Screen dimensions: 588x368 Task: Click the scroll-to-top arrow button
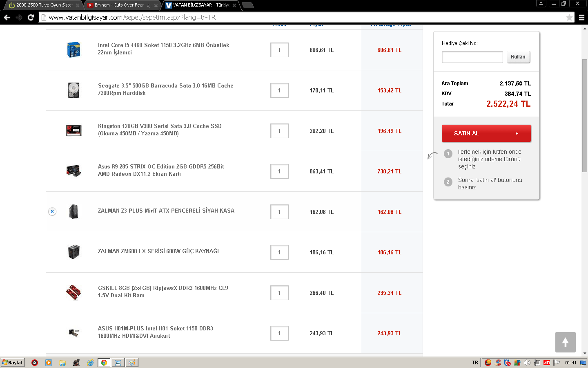pos(566,342)
